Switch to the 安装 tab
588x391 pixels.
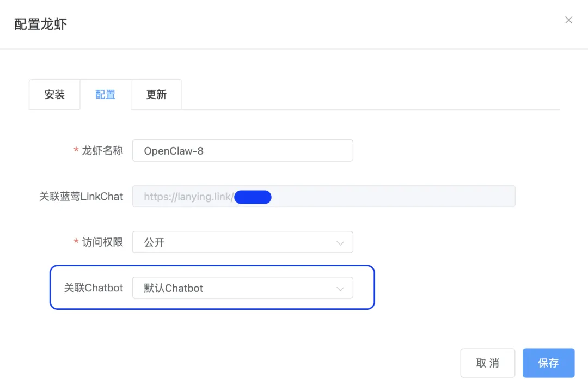coord(54,94)
